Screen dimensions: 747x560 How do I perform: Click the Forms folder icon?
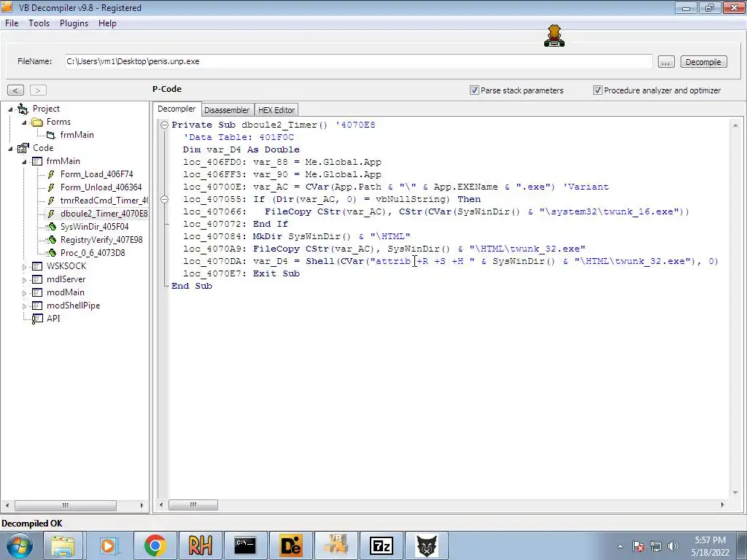click(36, 122)
